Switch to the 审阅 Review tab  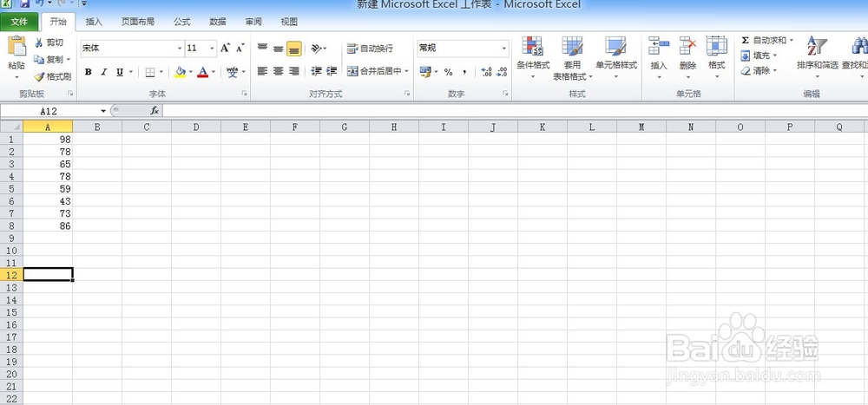(x=253, y=23)
